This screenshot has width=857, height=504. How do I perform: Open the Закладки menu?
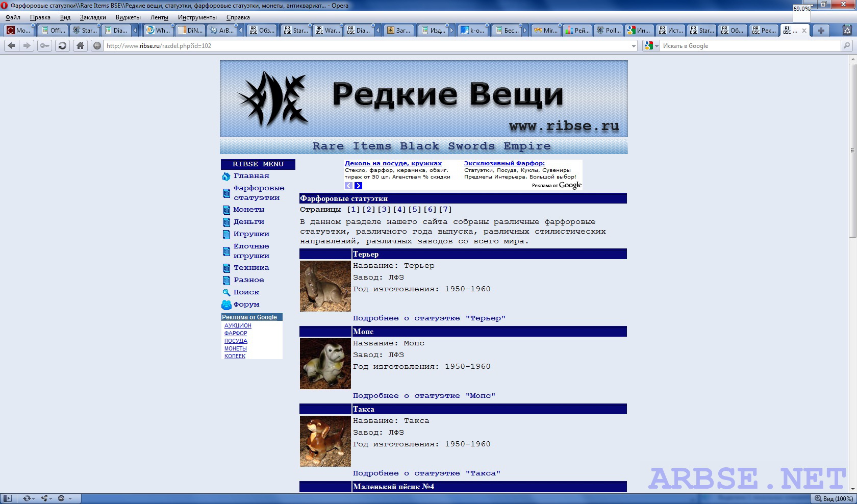(x=93, y=17)
